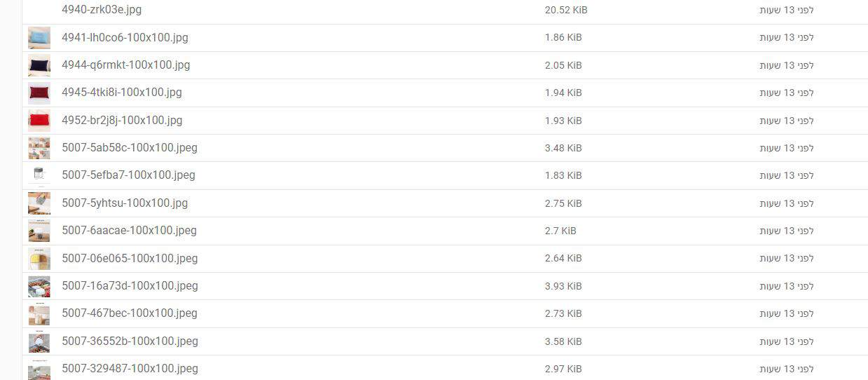
Task: Click the 20.52 KiB size cell
Action: 566,10
